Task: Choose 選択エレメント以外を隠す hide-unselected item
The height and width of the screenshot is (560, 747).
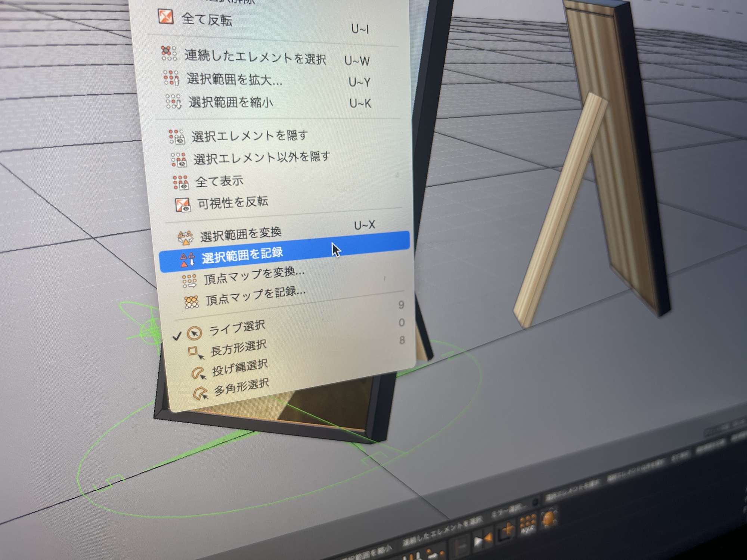Action: 261,158
